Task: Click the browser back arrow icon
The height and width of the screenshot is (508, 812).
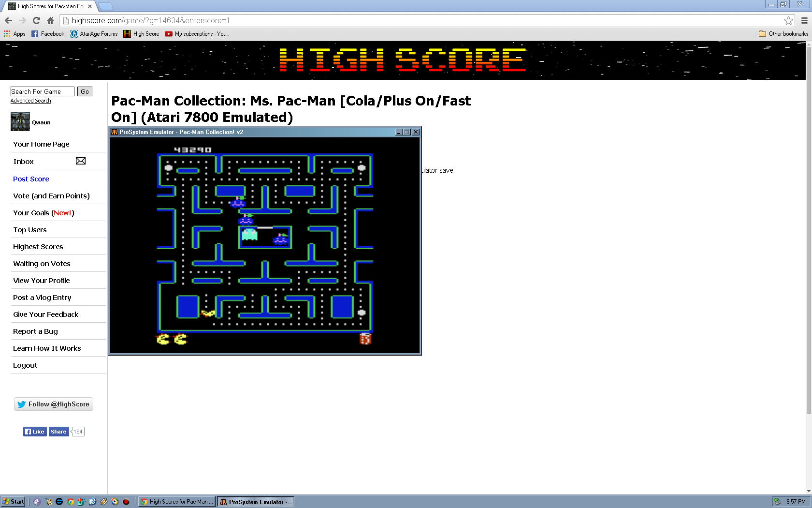Action: pos(8,20)
